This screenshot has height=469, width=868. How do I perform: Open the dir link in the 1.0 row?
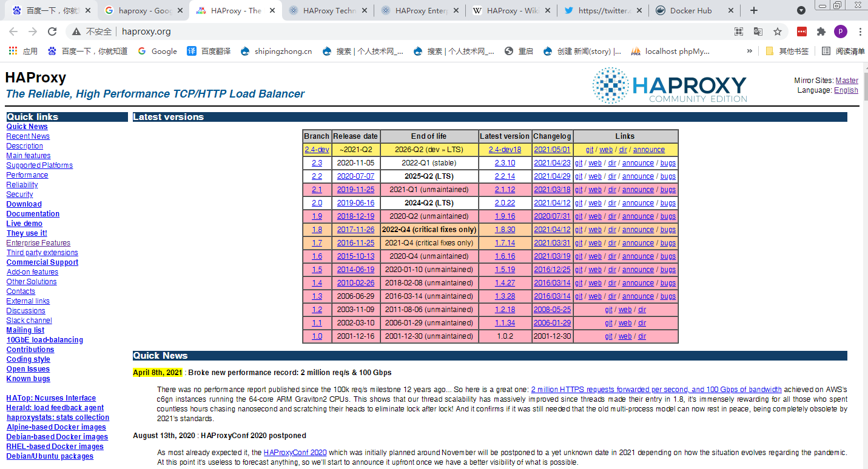(x=642, y=336)
